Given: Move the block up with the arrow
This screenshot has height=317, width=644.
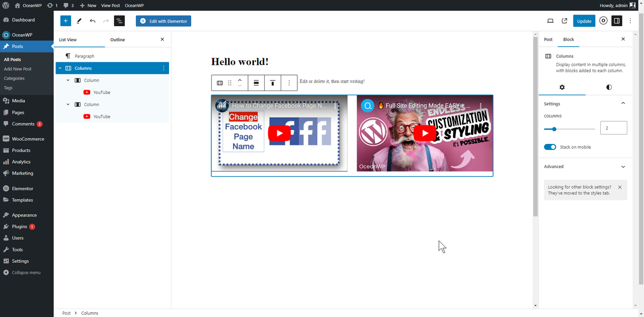Looking at the screenshot, I should click(x=240, y=80).
